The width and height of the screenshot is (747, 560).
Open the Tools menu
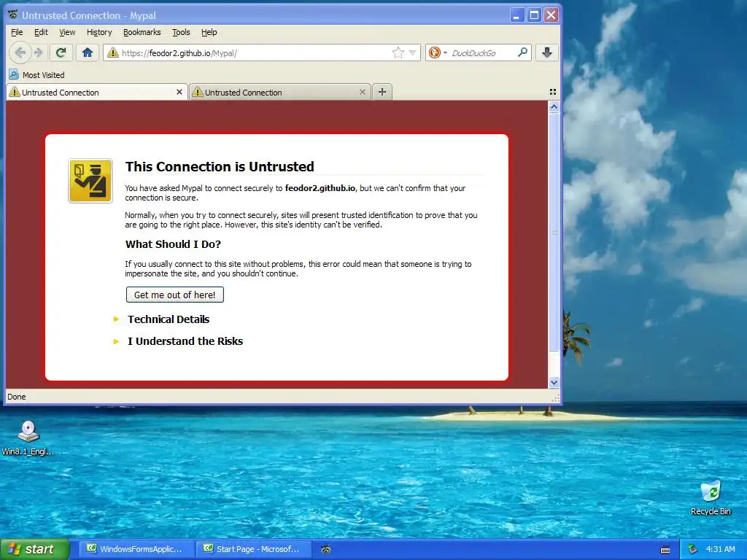tap(181, 32)
